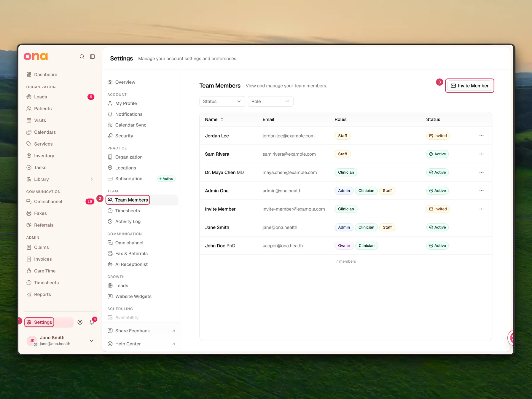Open Leads in the main sidebar

pos(60,97)
